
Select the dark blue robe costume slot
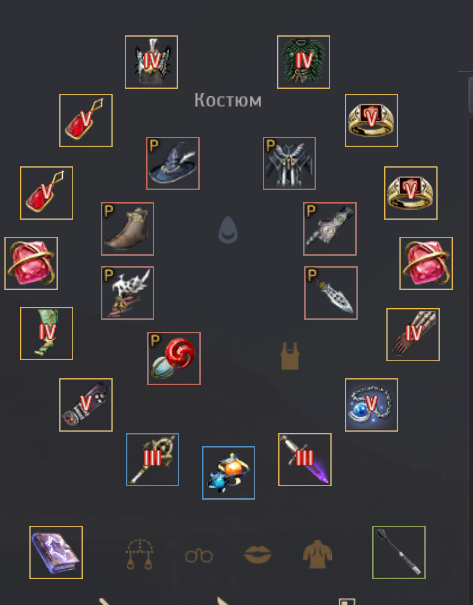(289, 164)
